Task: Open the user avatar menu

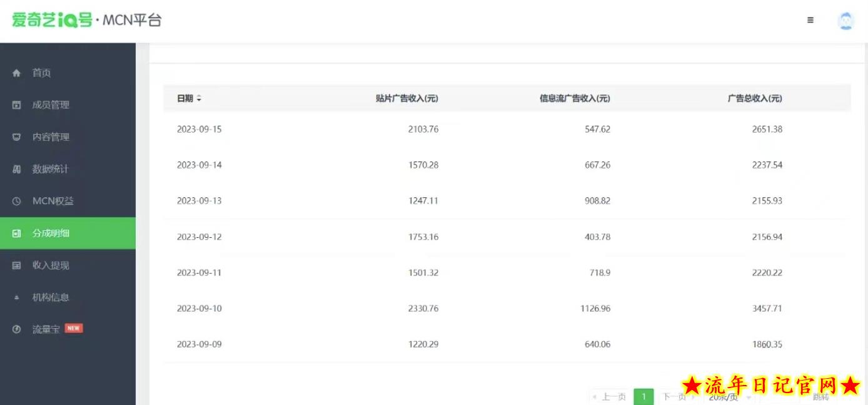Action: [x=845, y=21]
